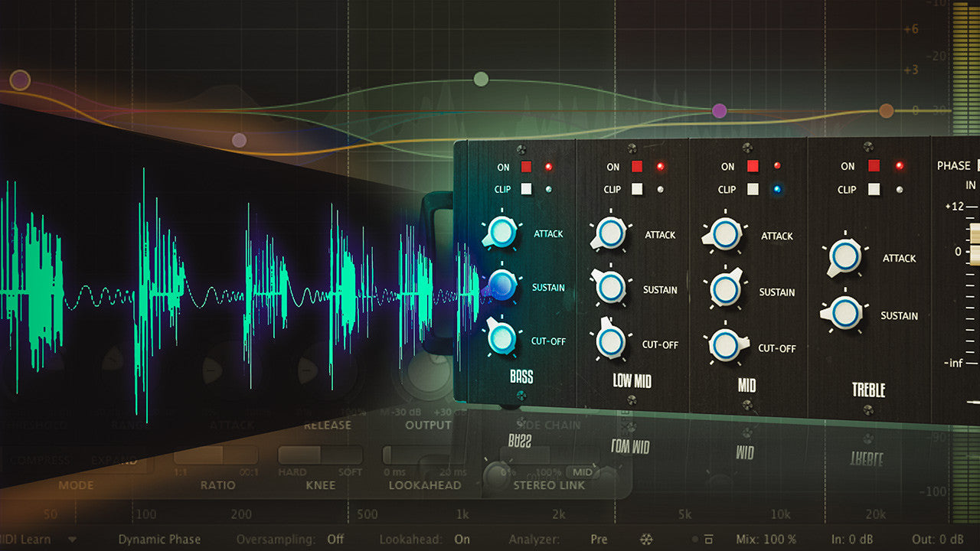Click the MID band Cut-Off knob
This screenshot has height=551, width=980.
[x=724, y=346]
